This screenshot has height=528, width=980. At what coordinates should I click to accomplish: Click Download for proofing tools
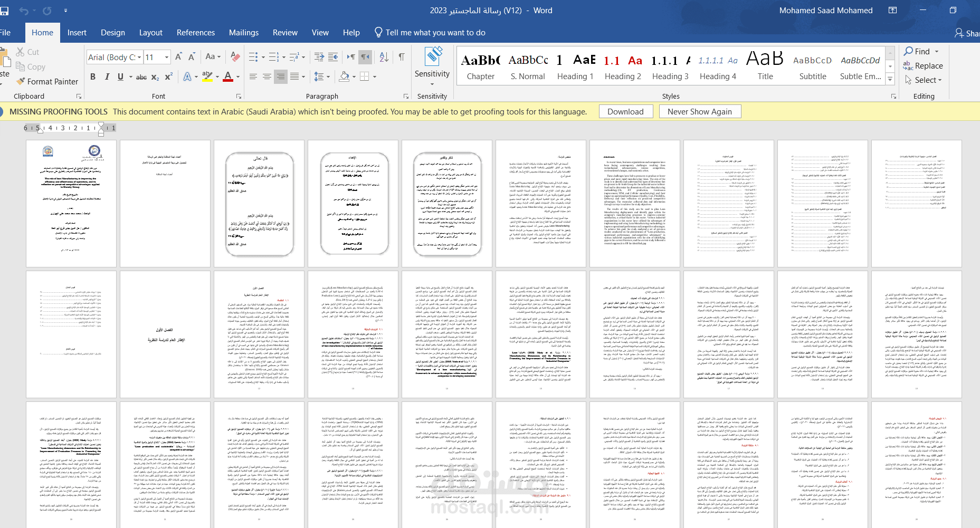(x=626, y=111)
